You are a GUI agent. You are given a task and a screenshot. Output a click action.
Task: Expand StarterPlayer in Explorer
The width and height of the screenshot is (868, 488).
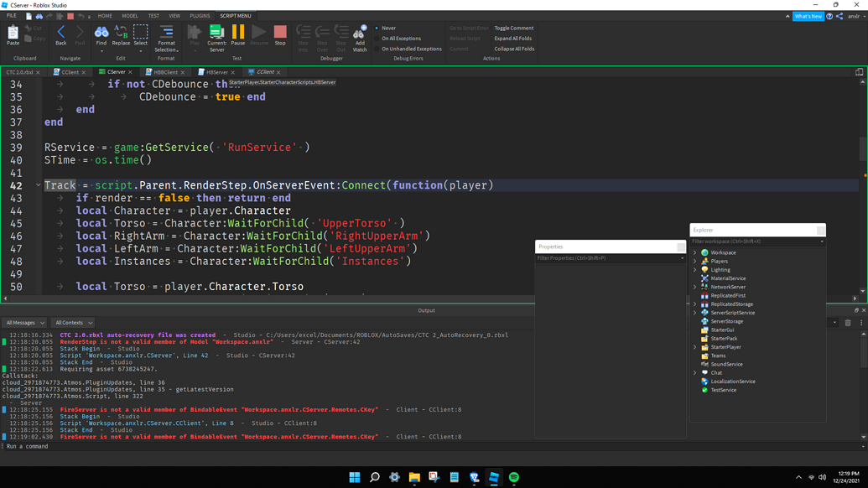pos(695,347)
